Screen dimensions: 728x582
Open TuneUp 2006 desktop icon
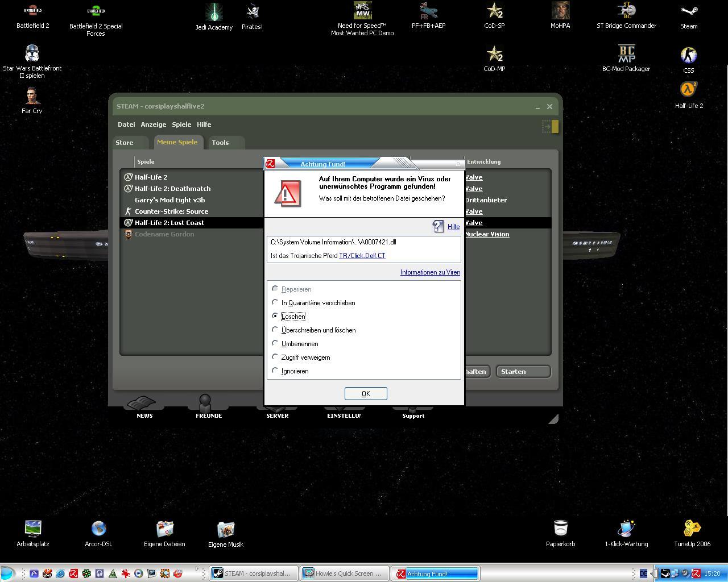click(x=692, y=529)
